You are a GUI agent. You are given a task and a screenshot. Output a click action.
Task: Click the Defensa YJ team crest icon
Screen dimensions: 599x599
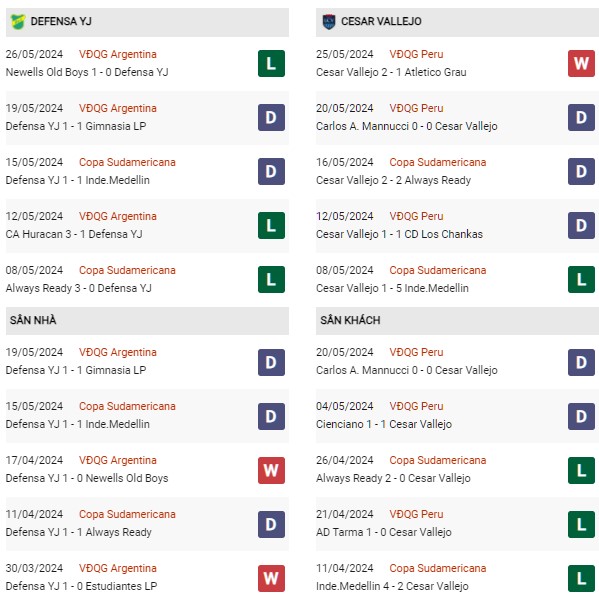click(18, 21)
